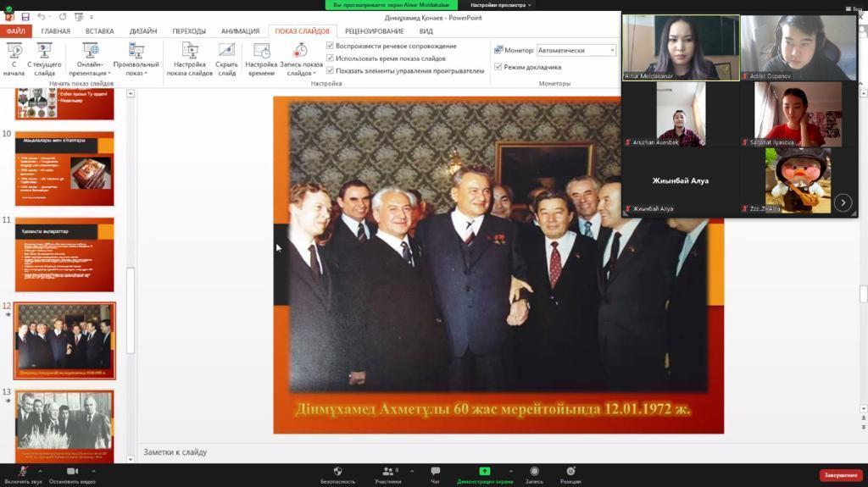868x487 pixels.
Task: Switch to the ДИЗАЙН ribbon tab
Action: tap(143, 31)
